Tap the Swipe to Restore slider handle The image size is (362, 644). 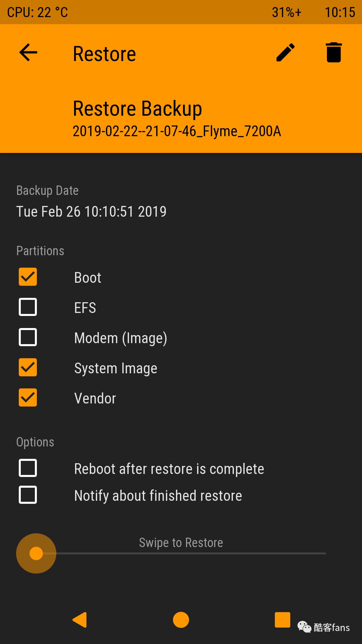(36, 553)
